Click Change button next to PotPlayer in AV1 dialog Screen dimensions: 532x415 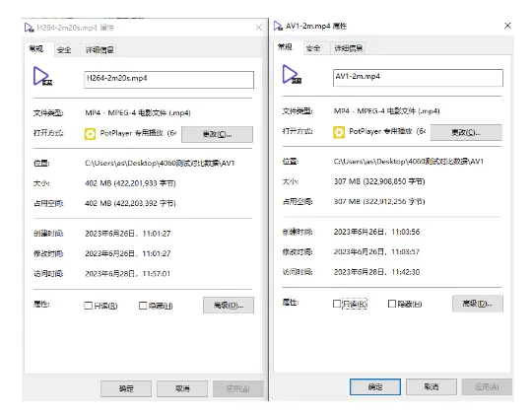(x=466, y=132)
